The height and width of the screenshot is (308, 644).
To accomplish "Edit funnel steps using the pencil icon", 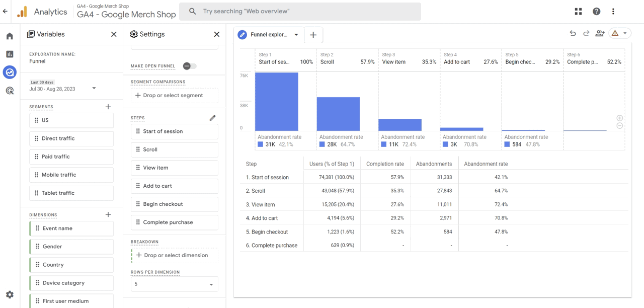I will pyautogui.click(x=212, y=117).
